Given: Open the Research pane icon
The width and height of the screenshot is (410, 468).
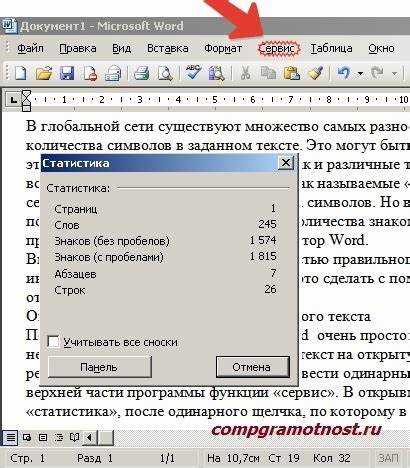Looking at the screenshot, I should [x=217, y=73].
